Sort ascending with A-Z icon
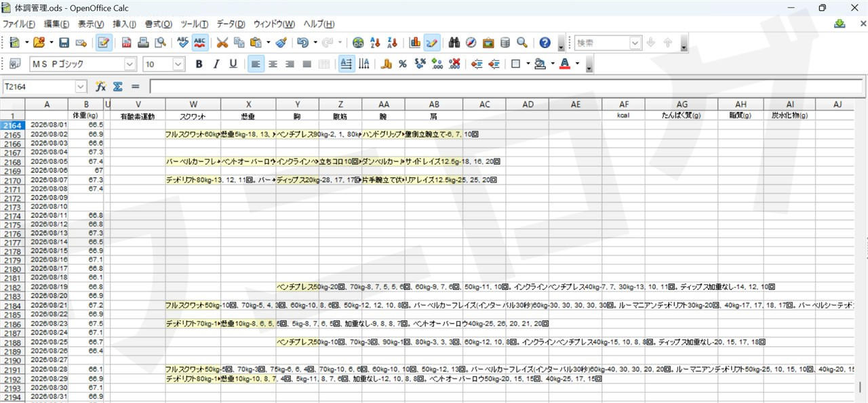Viewport: 868px width, 403px height. [375, 43]
